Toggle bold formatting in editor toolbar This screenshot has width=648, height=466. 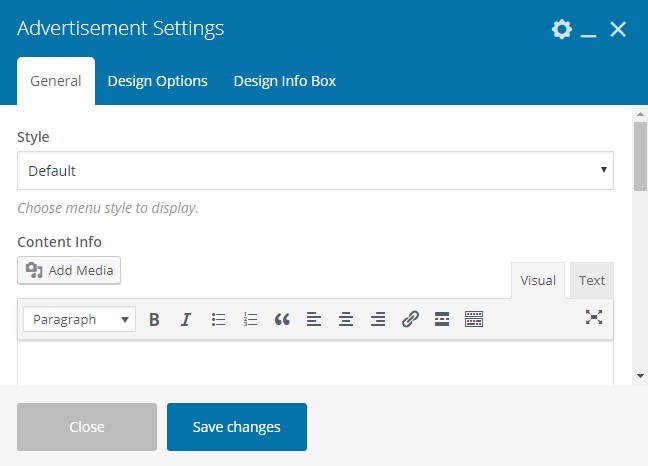tap(154, 319)
